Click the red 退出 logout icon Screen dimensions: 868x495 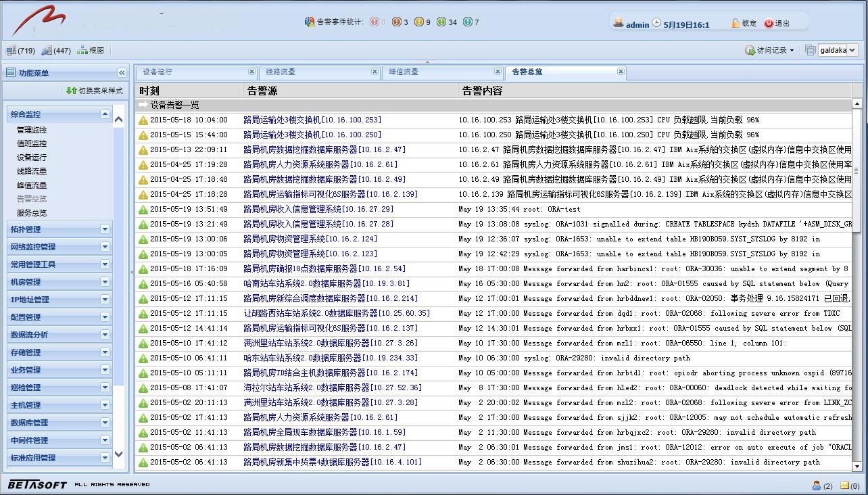pyautogui.click(x=769, y=24)
